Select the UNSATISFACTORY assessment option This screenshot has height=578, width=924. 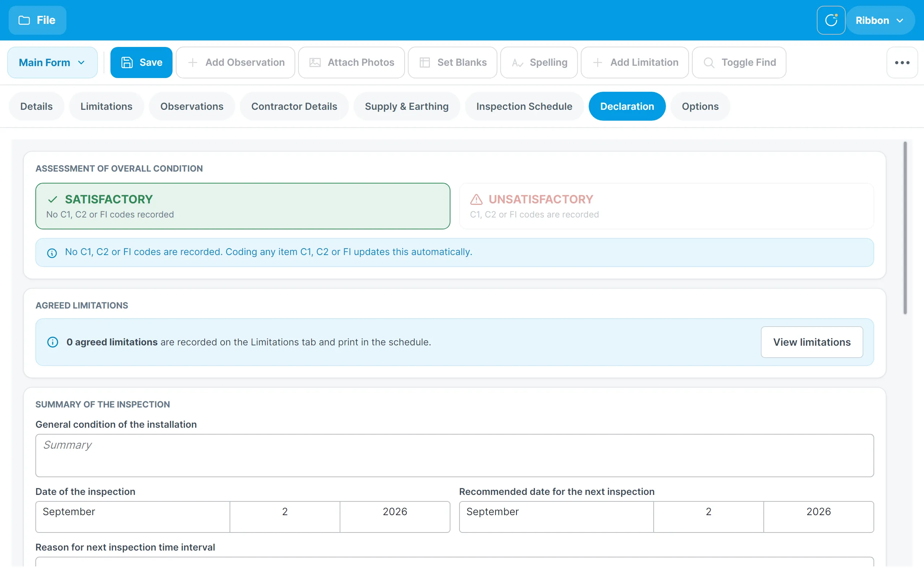[x=666, y=206]
